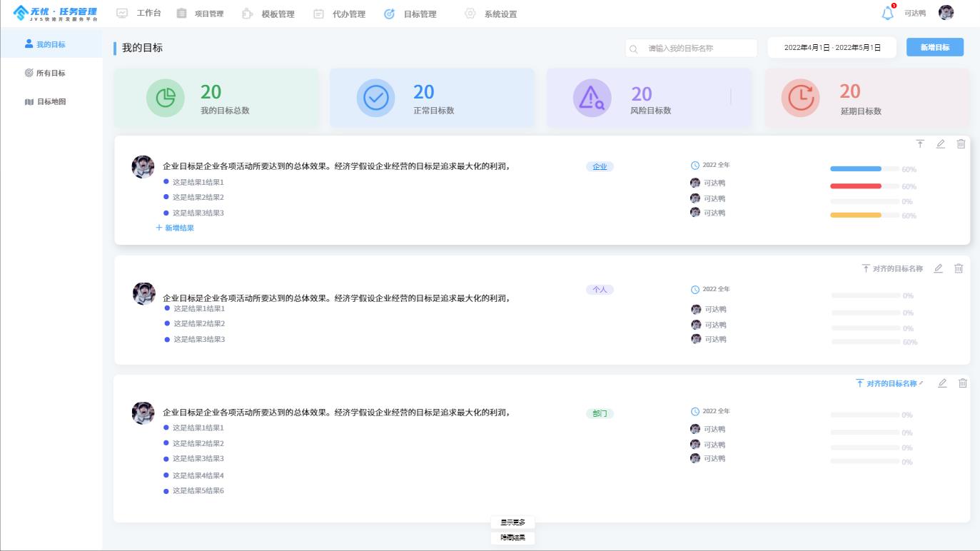The image size is (980, 551).
Task: Click the 个人 tag badge
Action: pos(600,290)
